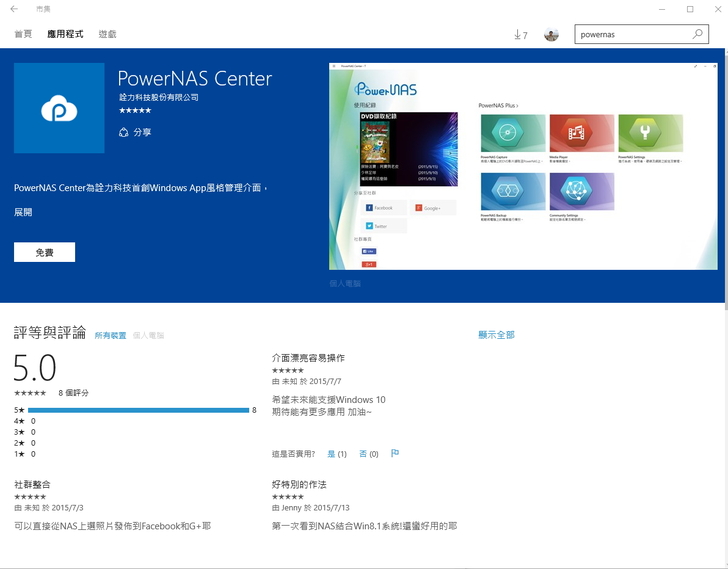
Task: Filter reviews by 所有裝置
Action: click(x=111, y=336)
